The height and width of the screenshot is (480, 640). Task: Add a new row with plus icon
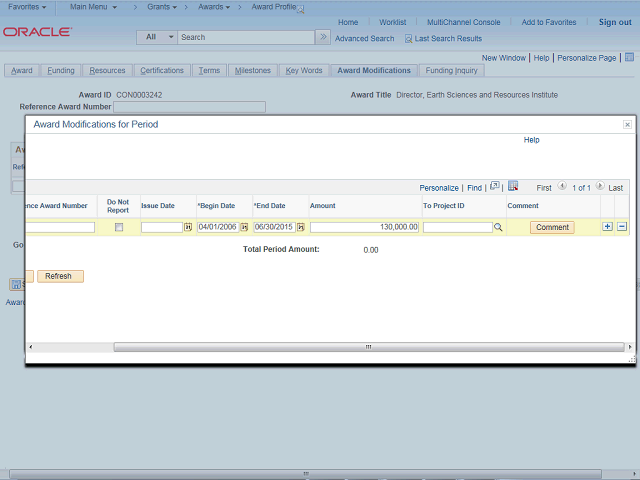click(x=607, y=227)
